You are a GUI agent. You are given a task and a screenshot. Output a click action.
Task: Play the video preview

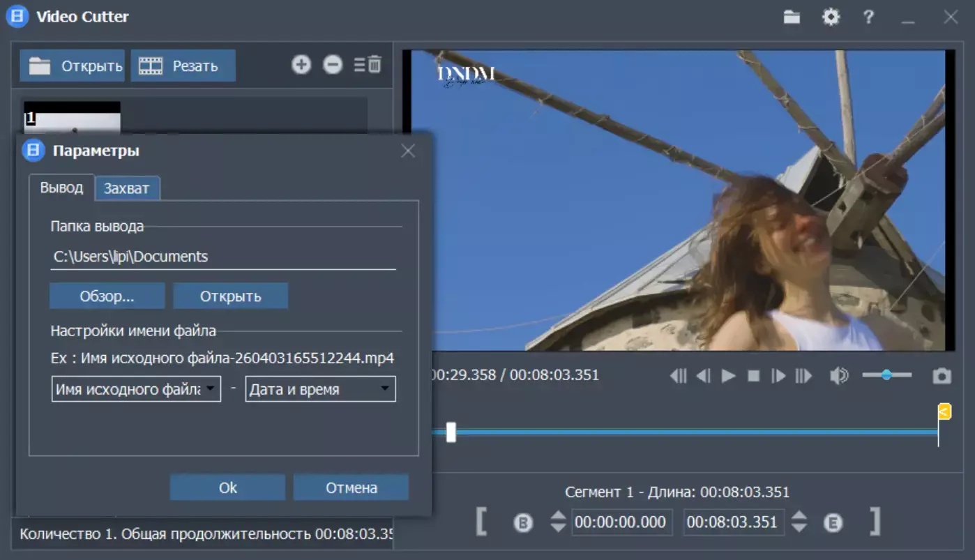pos(729,376)
